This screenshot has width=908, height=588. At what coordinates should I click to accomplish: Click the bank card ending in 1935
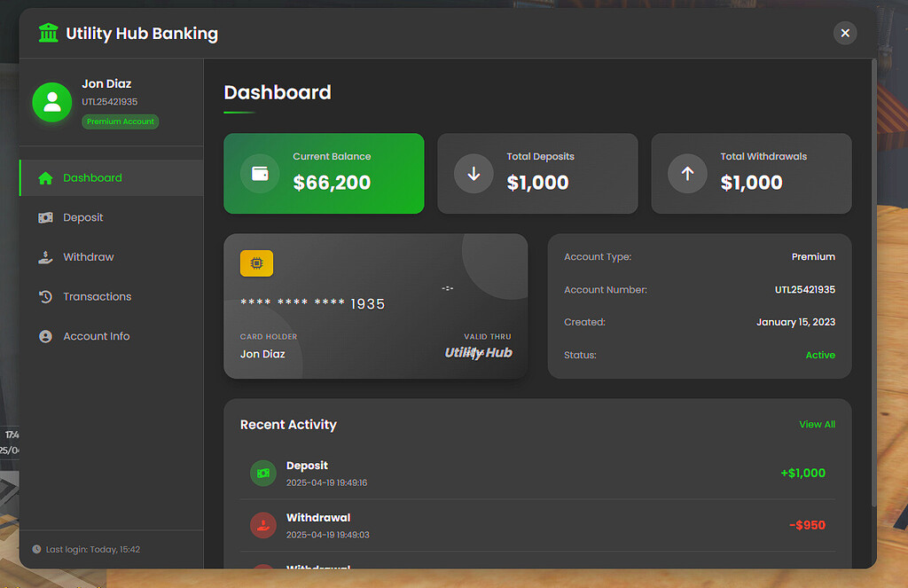pos(375,306)
